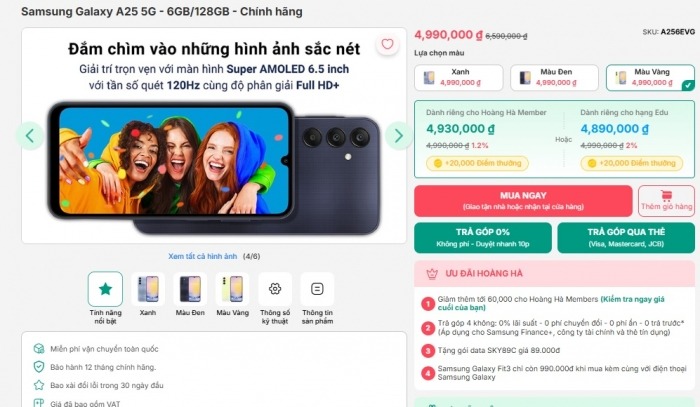
Task: Open Tính năng nổi bật star icon
Action: tap(105, 289)
